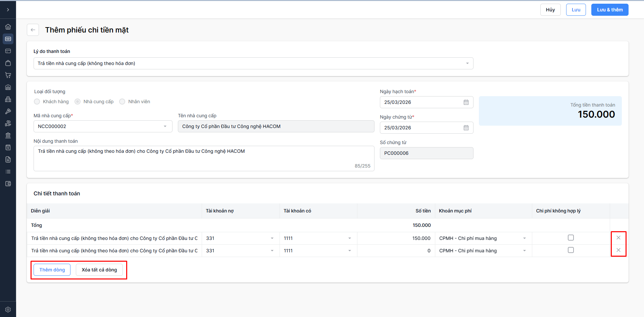Check Chi phí không hợp lý on first row
This screenshot has width=644, height=317.
click(x=571, y=238)
